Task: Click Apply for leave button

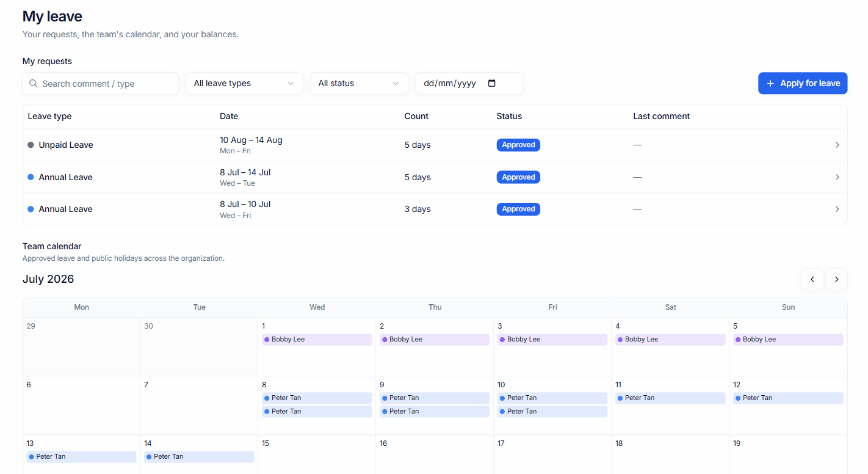Action: pos(803,83)
